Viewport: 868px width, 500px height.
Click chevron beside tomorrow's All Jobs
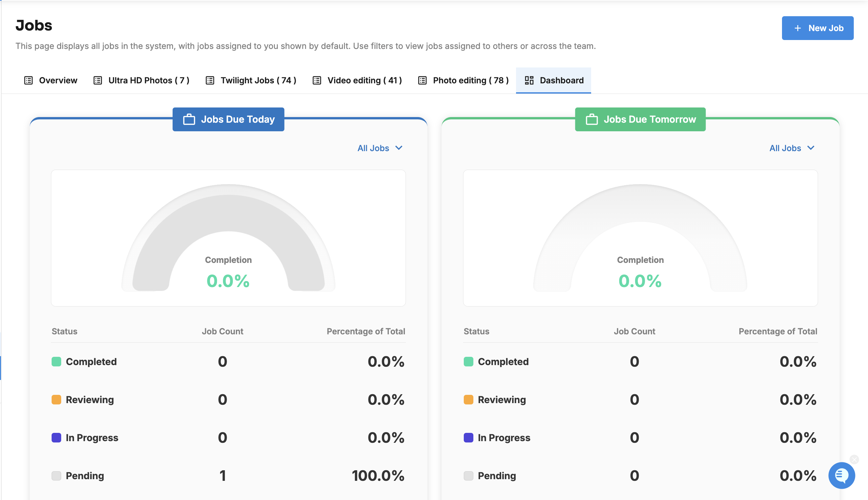pyautogui.click(x=811, y=148)
